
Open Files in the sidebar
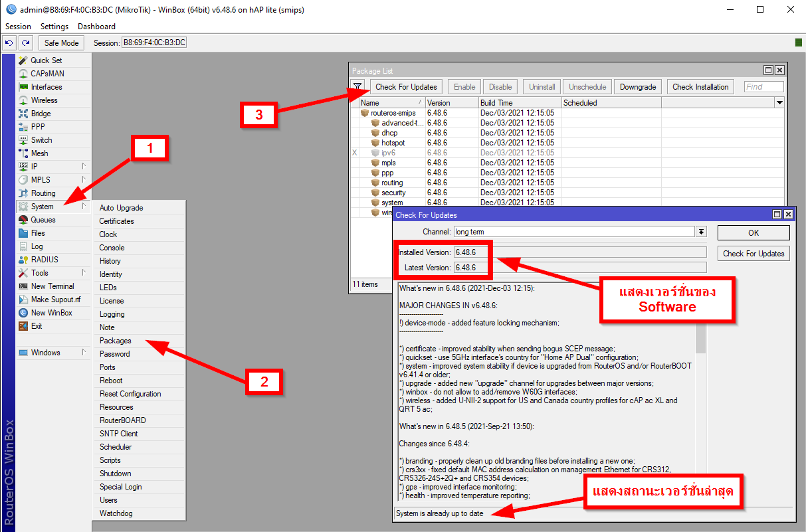(x=53, y=233)
